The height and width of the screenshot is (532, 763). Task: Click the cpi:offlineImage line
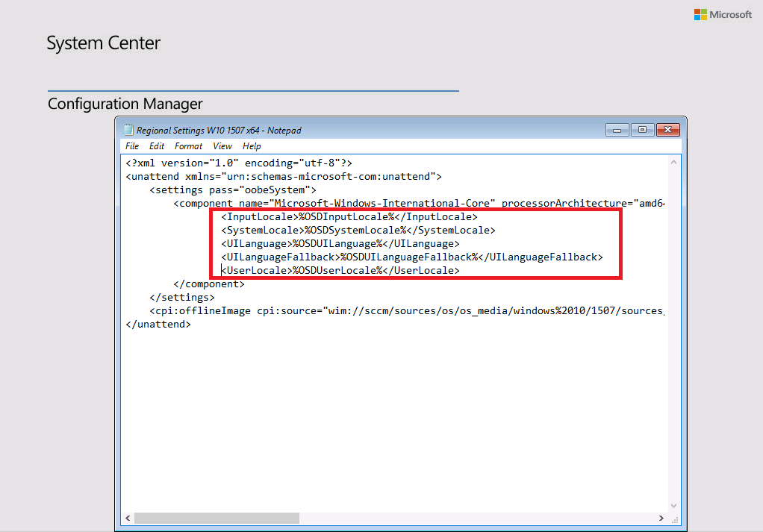(x=407, y=310)
